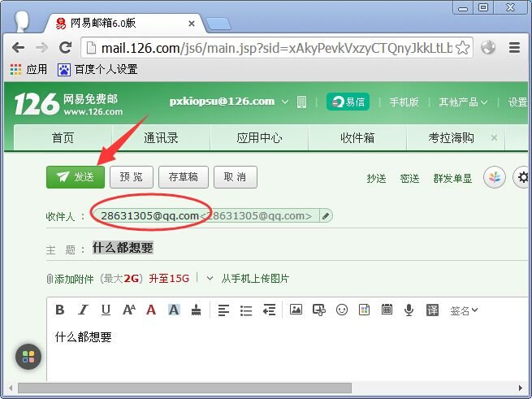Close the 考拉海购 tab
The width and height of the screenshot is (532, 399).
point(494,138)
